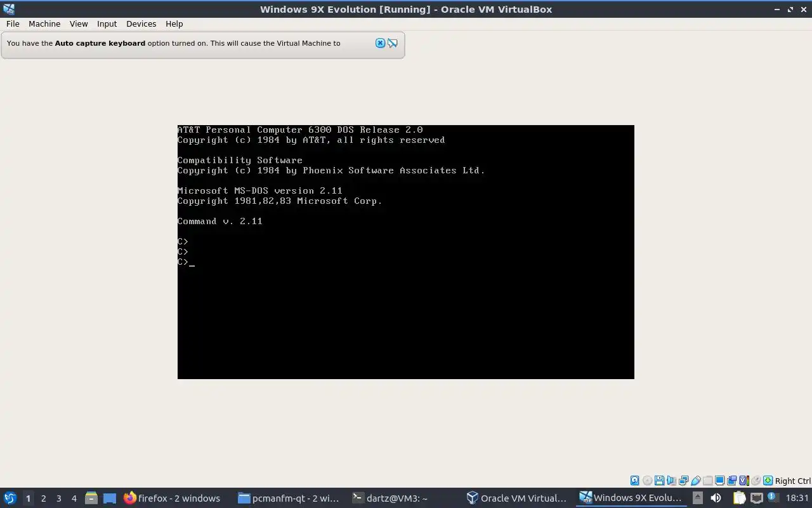Click the show desktop icon

110,498
